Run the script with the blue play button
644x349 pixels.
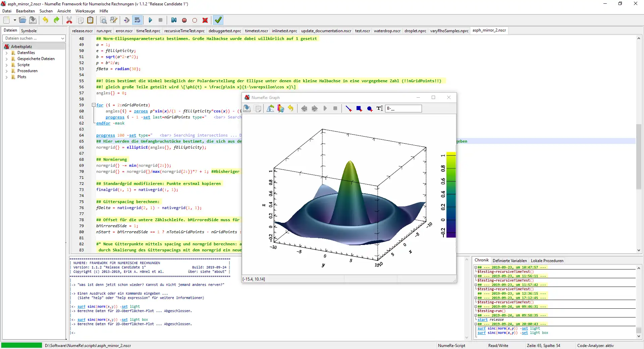click(150, 20)
